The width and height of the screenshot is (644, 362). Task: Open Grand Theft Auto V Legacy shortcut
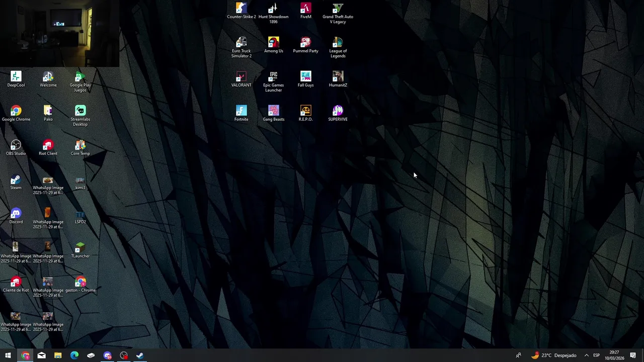coord(338,13)
